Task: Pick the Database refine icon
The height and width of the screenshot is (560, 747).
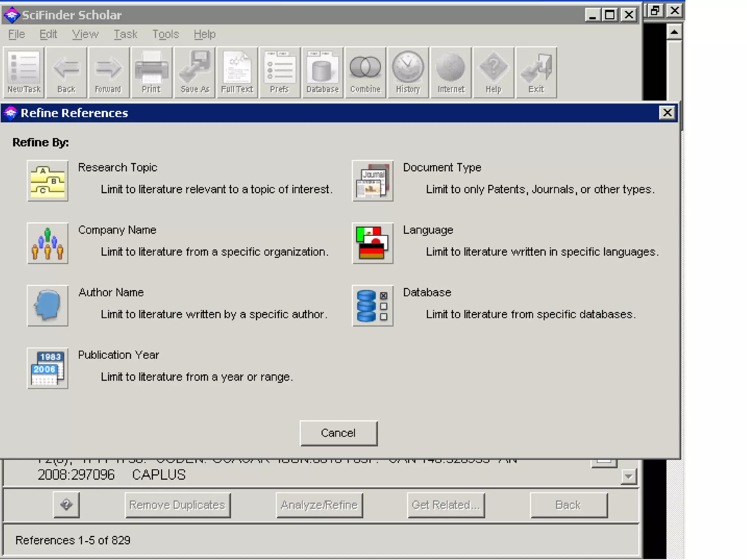Action: point(372,306)
